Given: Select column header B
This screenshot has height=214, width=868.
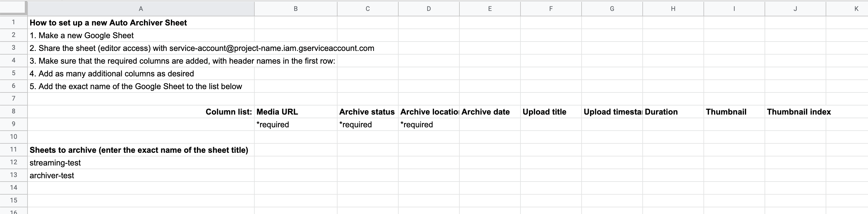Looking at the screenshot, I should 295,8.
